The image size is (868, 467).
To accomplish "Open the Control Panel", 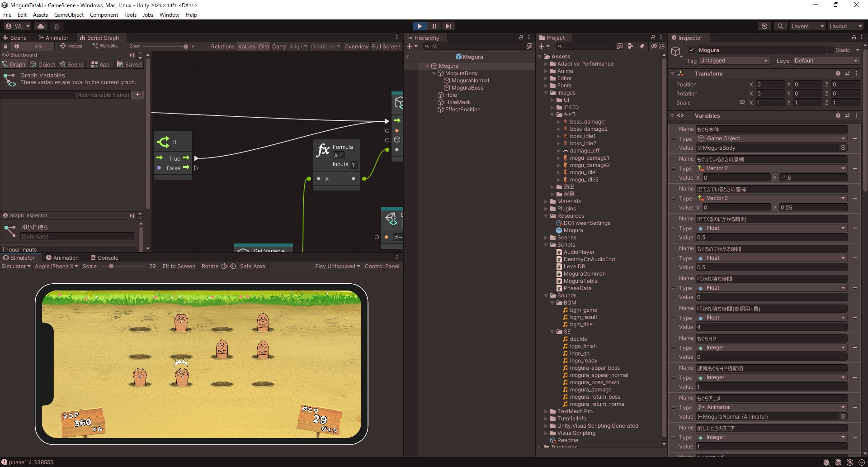I will tap(382, 266).
